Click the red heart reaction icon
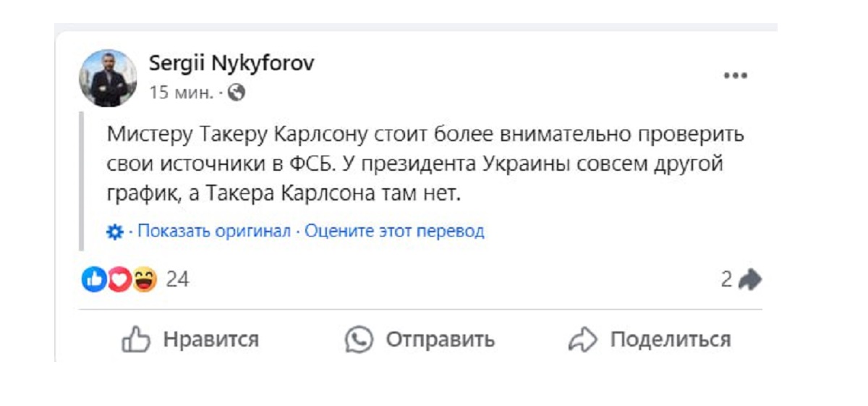 pos(119,279)
